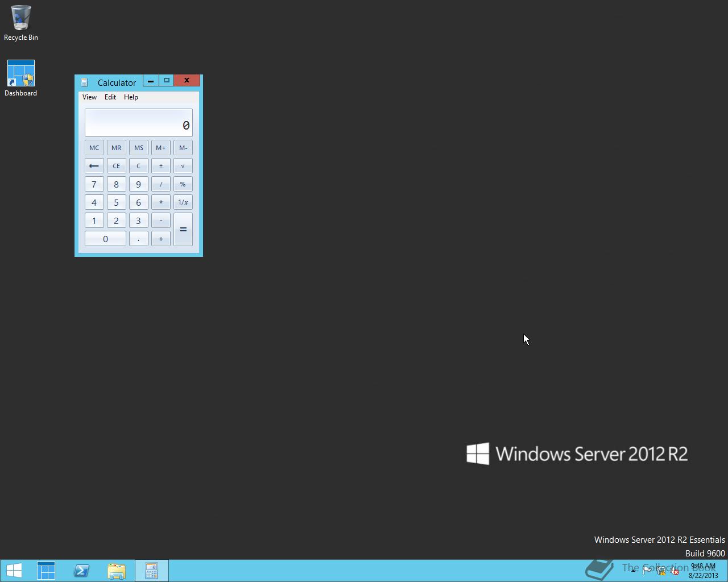Click the M+ memory add button

pyautogui.click(x=161, y=148)
